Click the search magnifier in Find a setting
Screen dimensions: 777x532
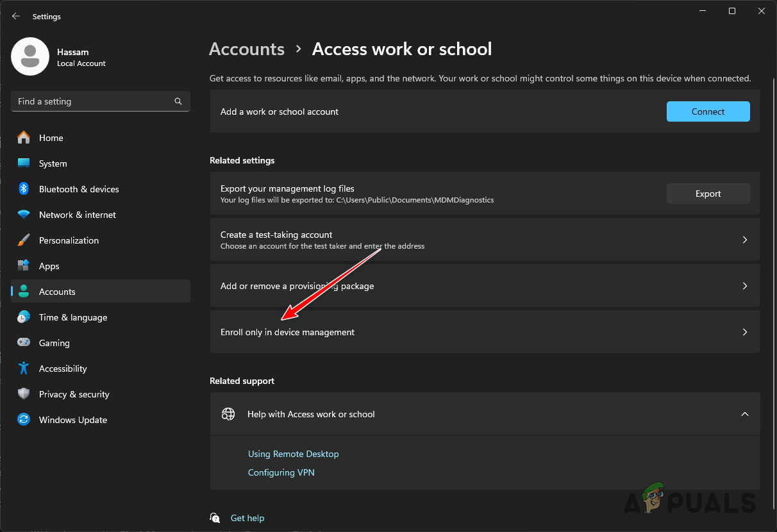pyautogui.click(x=178, y=101)
